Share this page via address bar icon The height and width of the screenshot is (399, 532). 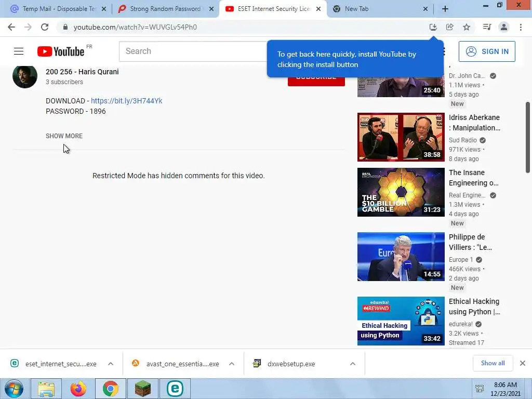tap(450, 27)
